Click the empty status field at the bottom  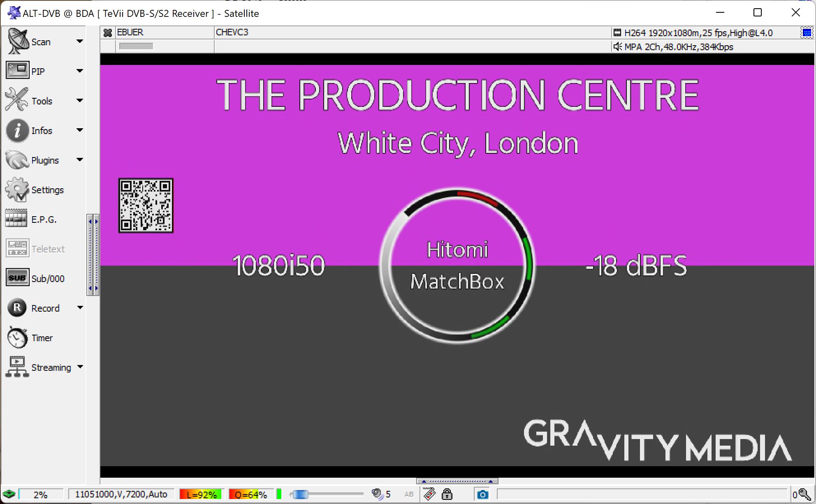coord(643,494)
